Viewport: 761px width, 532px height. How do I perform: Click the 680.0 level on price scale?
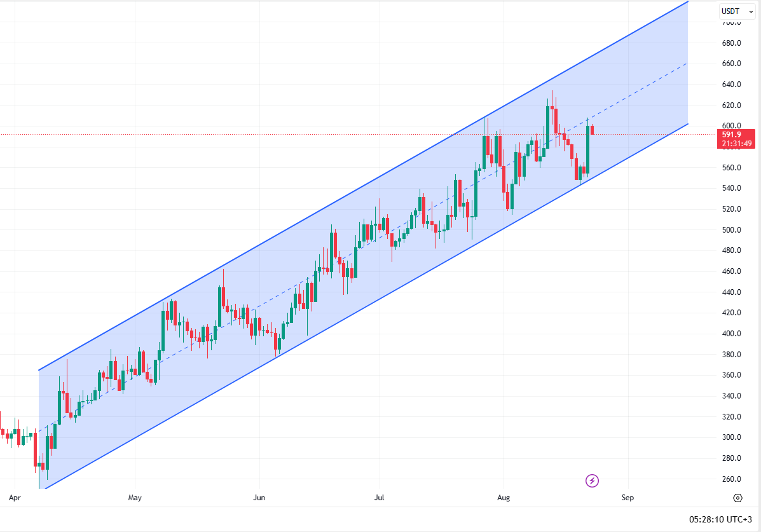732,43
